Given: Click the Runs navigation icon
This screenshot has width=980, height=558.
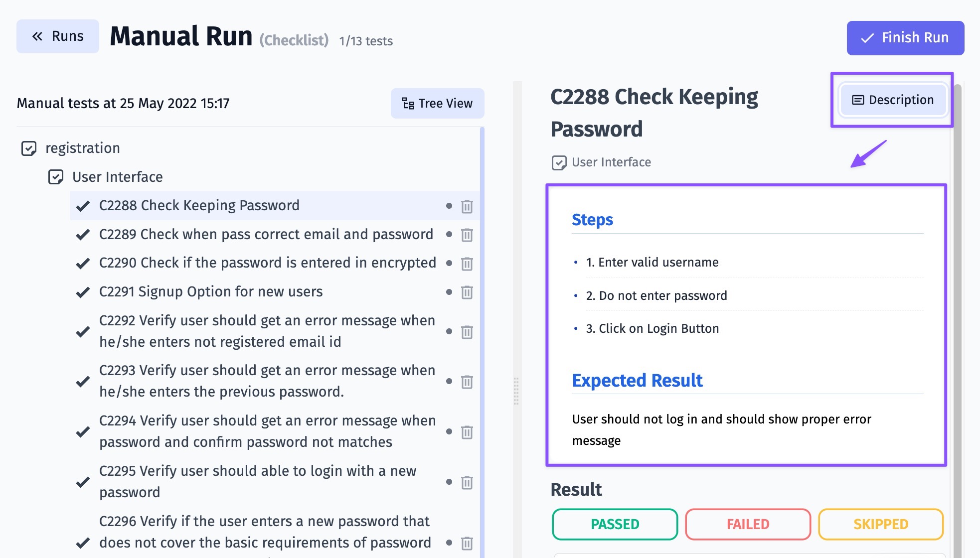Looking at the screenshot, I should 57,36.
